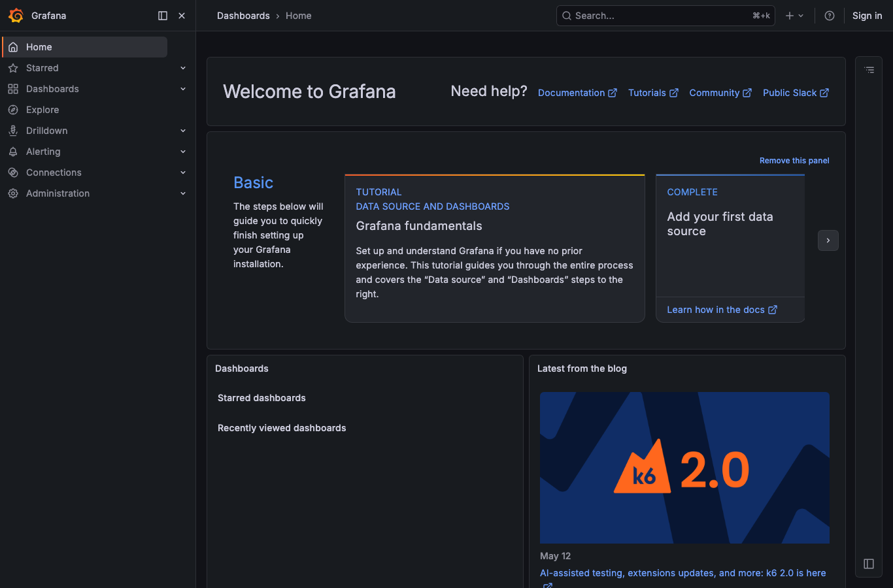Open the Tutorials link
The width and height of the screenshot is (893, 588).
(x=653, y=93)
